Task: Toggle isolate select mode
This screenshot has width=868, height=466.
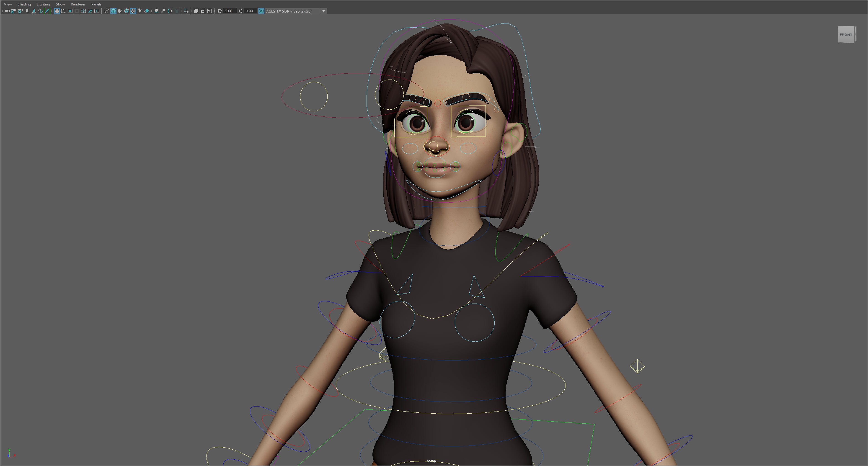Action: click(187, 11)
